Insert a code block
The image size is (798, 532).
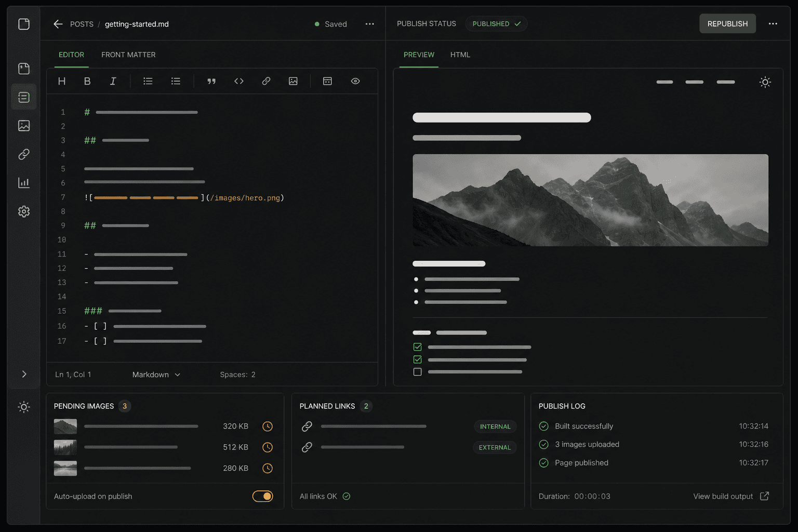[239, 81]
